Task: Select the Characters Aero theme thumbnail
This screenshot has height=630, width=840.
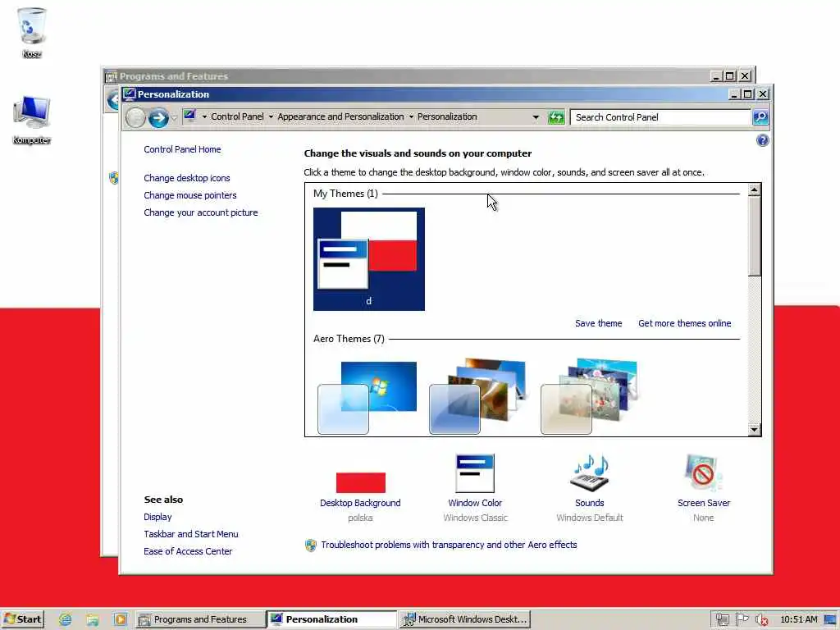Action: click(589, 396)
